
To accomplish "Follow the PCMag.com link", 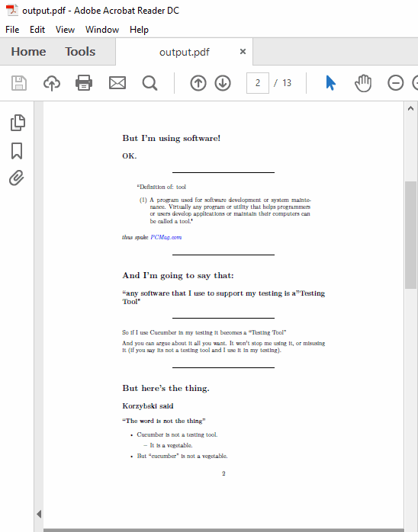I will 166,237.
